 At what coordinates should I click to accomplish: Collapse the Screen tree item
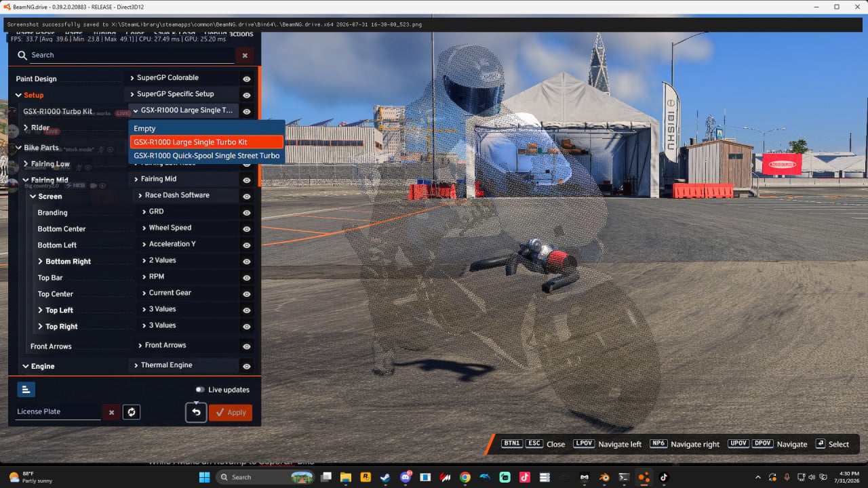[x=33, y=196]
